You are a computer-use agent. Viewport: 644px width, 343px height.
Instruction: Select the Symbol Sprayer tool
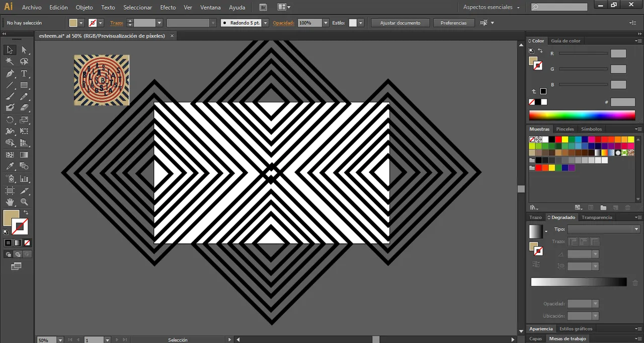tap(10, 179)
